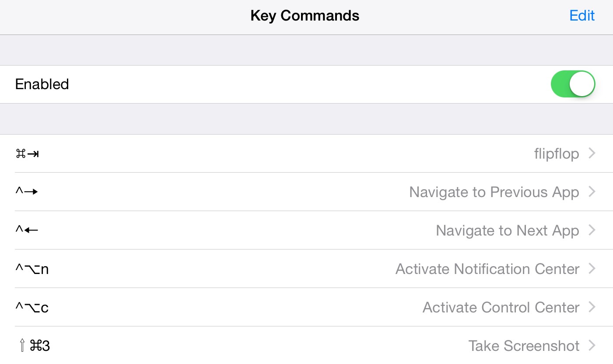Open chevron beside Take Screenshot
The height and width of the screenshot is (364, 613).
(x=592, y=346)
